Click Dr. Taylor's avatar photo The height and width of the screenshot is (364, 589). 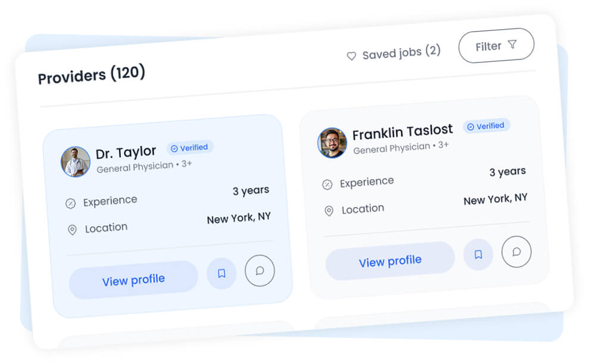click(x=76, y=162)
